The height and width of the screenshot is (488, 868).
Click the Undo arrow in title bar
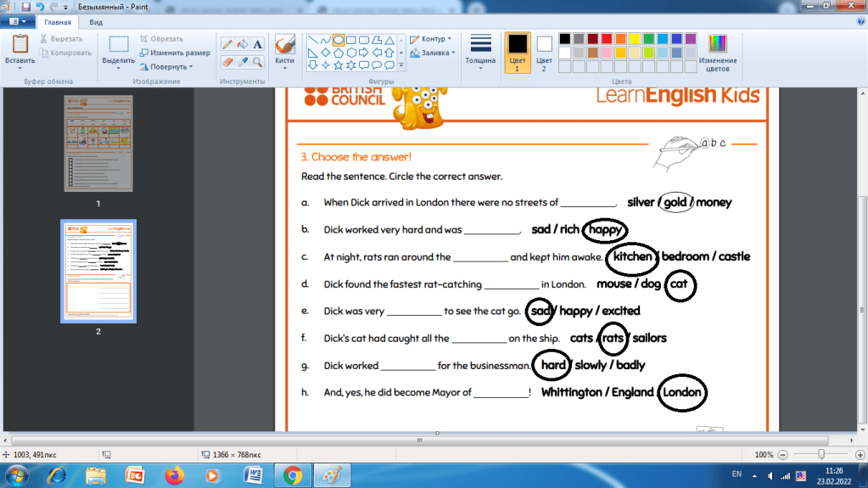(40, 6)
